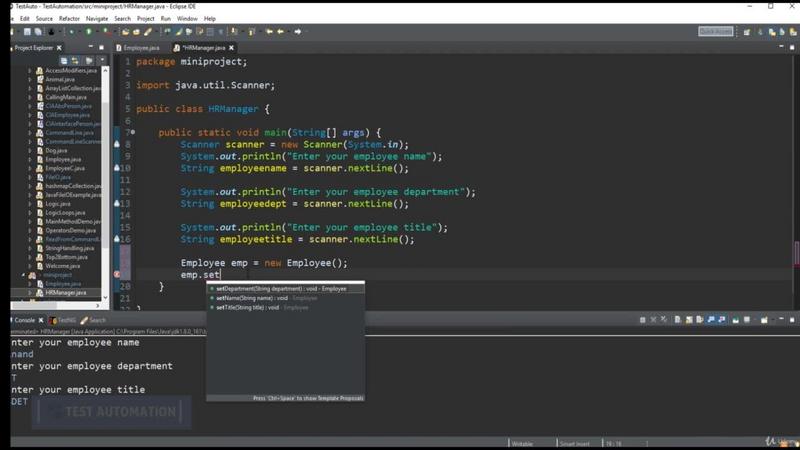Click Open Console icon in console toolbar
The height and width of the screenshot is (450, 800).
(764, 319)
